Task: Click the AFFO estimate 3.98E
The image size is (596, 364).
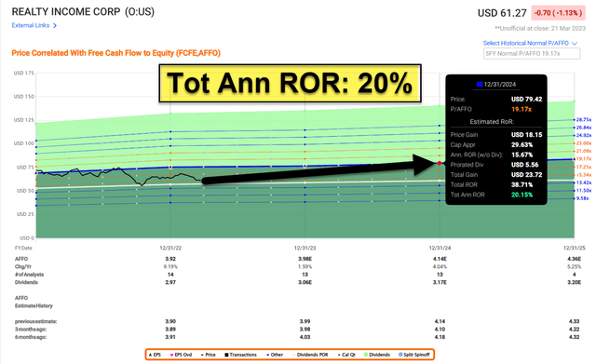Action: [x=305, y=259]
